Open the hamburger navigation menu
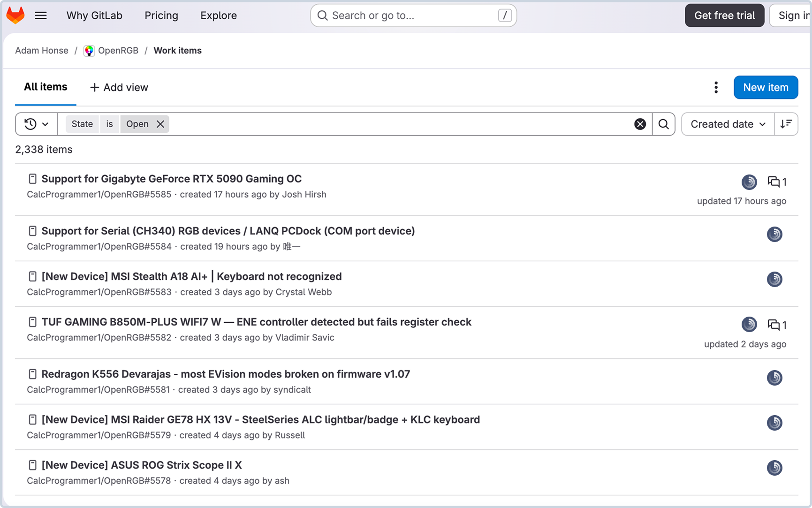 point(41,15)
